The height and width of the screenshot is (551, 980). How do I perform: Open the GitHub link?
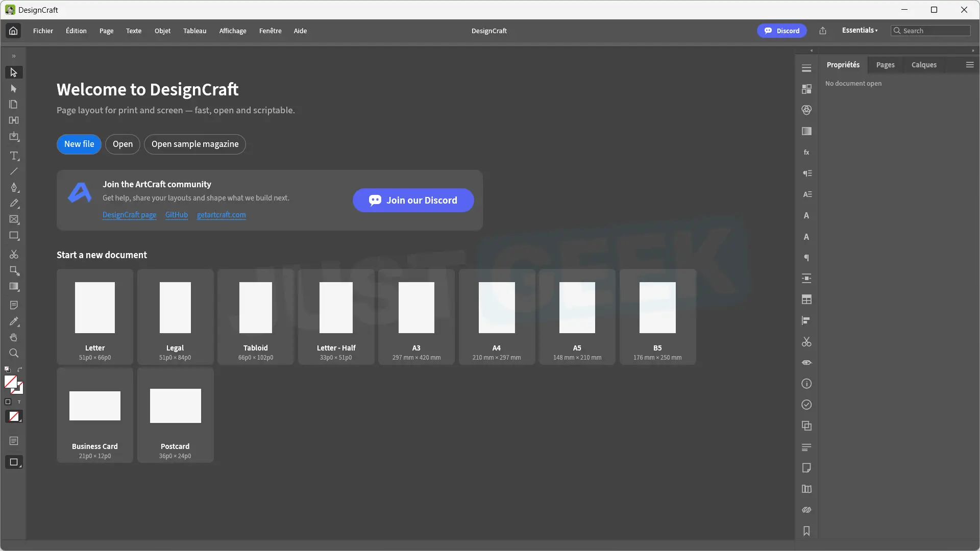pos(177,215)
